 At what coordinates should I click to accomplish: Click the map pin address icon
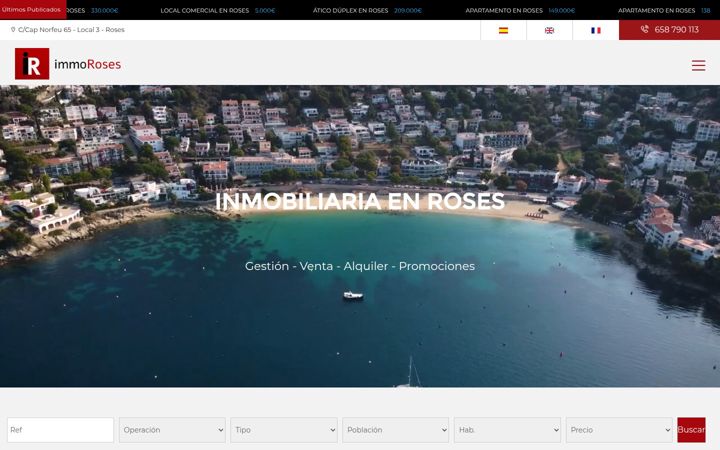pyautogui.click(x=13, y=29)
